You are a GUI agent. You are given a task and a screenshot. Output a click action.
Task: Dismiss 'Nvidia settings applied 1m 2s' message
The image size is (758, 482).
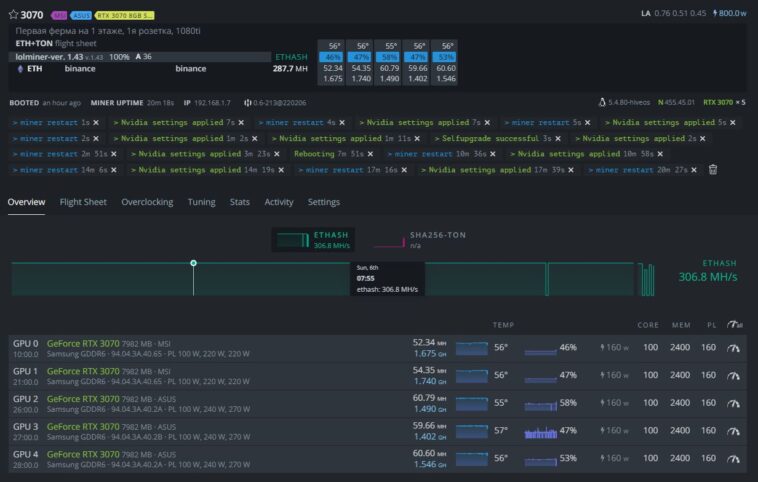click(x=255, y=139)
